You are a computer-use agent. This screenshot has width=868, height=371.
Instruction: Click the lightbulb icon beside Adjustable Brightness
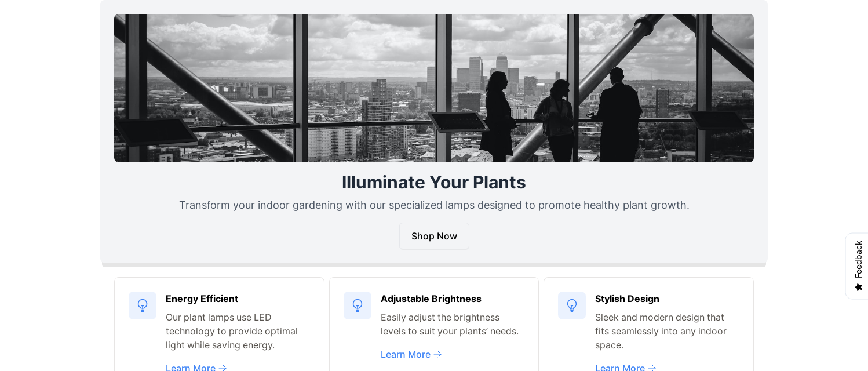358,305
